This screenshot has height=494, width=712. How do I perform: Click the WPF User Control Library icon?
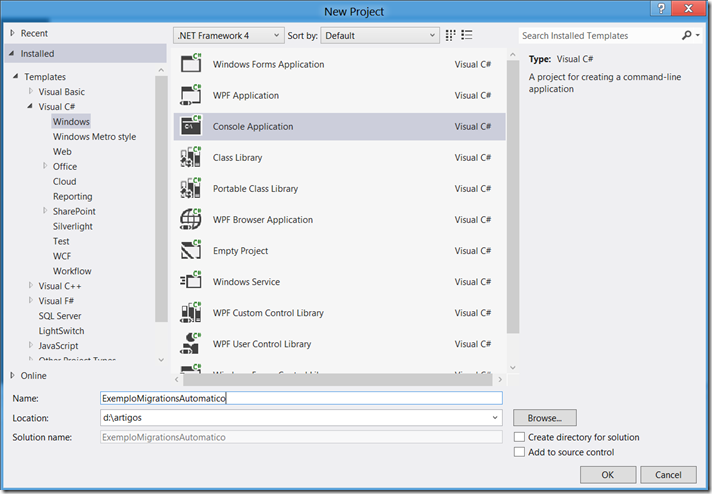tap(191, 343)
